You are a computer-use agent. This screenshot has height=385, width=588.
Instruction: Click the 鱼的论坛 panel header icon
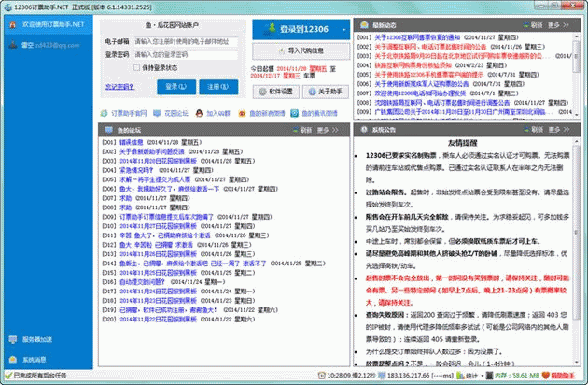coord(109,130)
